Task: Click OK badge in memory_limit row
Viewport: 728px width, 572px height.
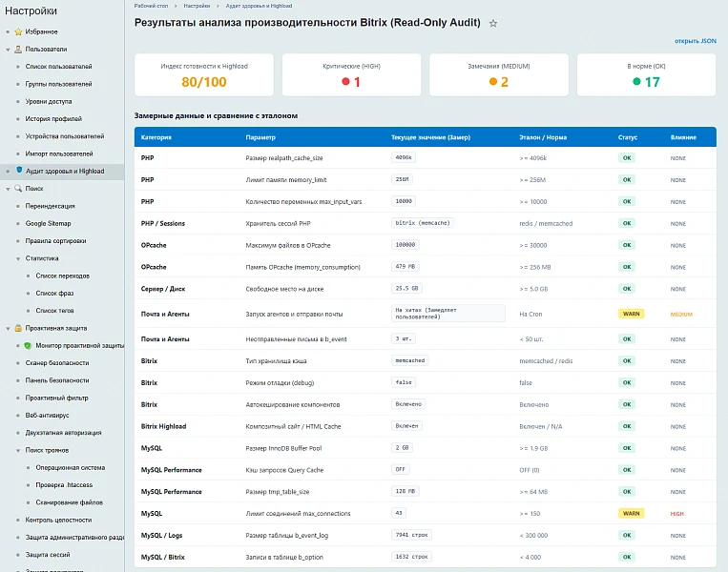Action: [x=627, y=179]
